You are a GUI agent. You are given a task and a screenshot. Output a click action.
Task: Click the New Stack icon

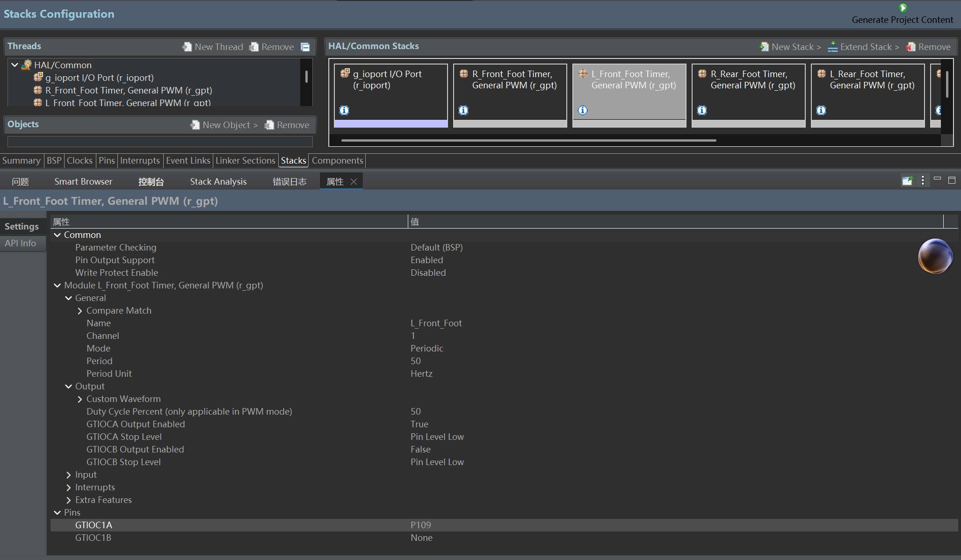[x=764, y=47]
